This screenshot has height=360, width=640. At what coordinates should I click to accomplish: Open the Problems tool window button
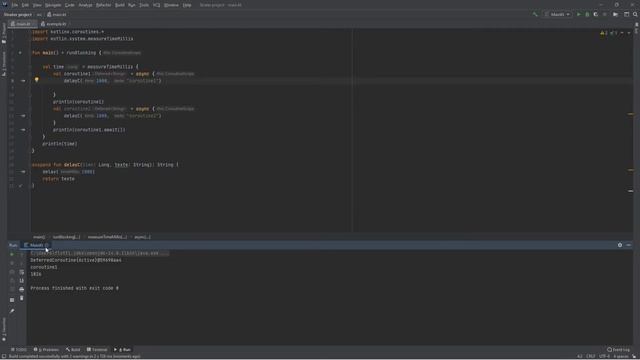pyautogui.click(x=46, y=350)
